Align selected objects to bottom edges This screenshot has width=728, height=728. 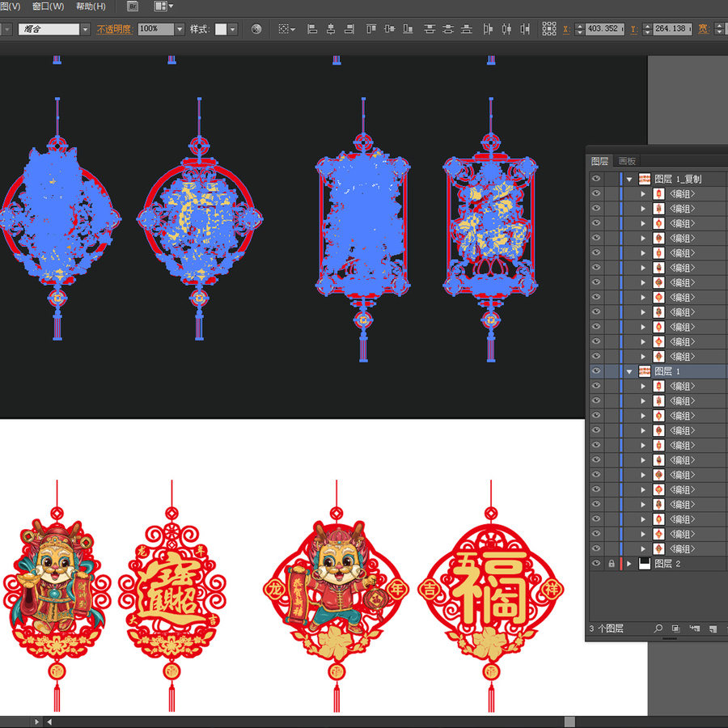408,29
